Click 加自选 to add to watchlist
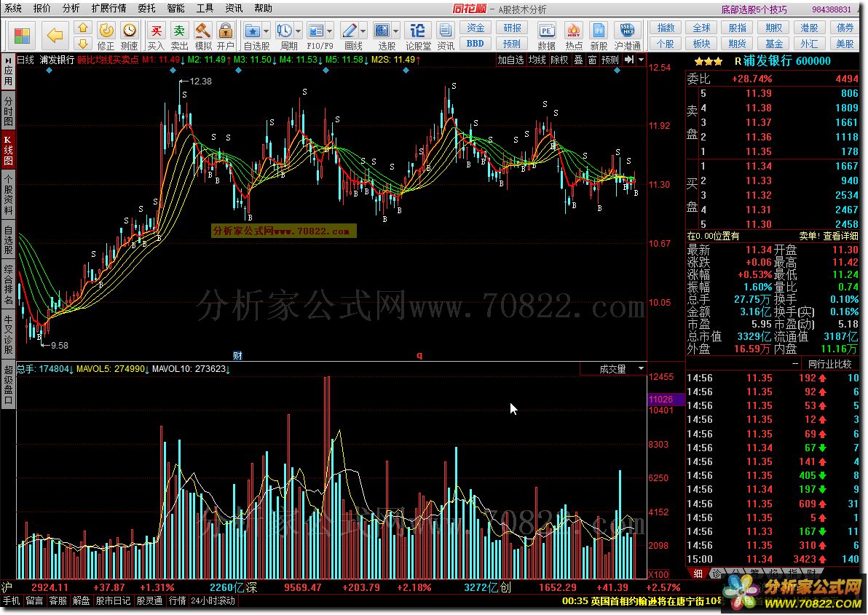The height and width of the screenshot is (615, 868). [x=510, y=60]
